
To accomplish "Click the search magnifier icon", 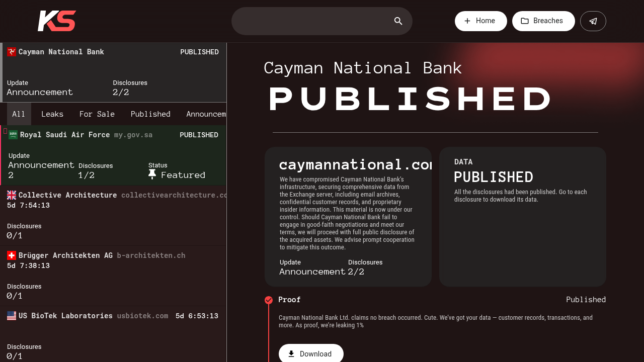I will click(398, 21).
